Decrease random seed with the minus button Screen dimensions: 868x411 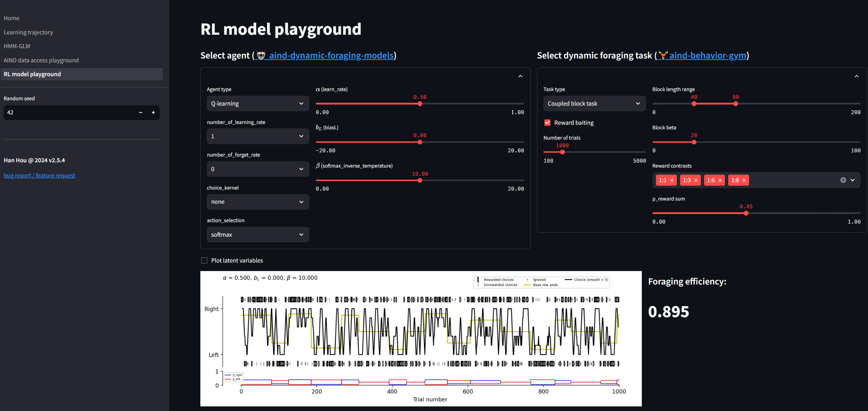141,112
